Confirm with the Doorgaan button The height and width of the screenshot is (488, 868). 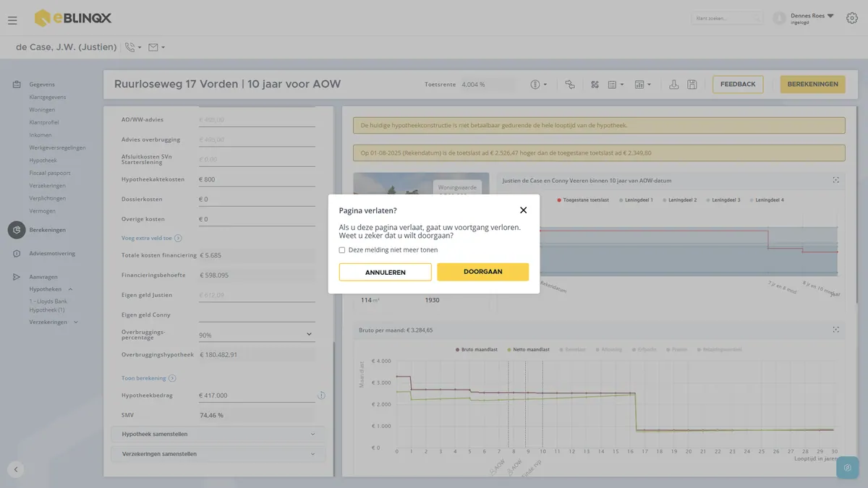pyautogui.click(x=483, y=272)
